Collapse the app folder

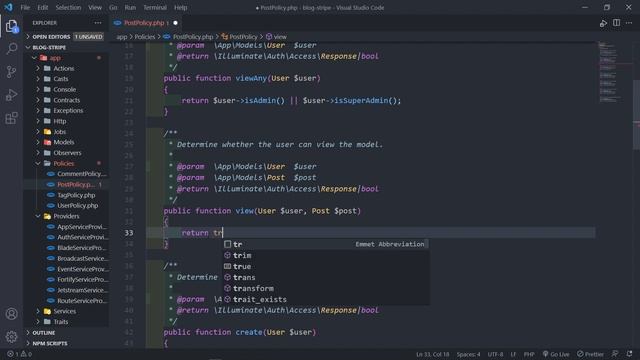point(65,58)
